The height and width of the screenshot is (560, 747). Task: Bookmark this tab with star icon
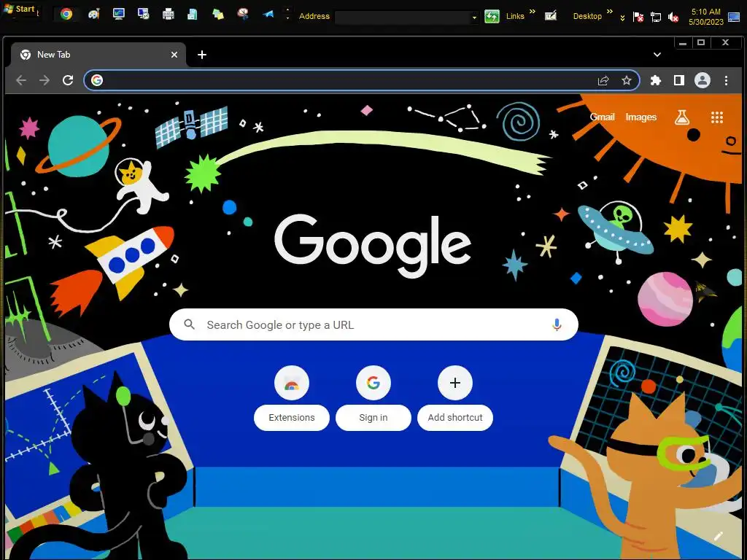click(x=627, y=80)
